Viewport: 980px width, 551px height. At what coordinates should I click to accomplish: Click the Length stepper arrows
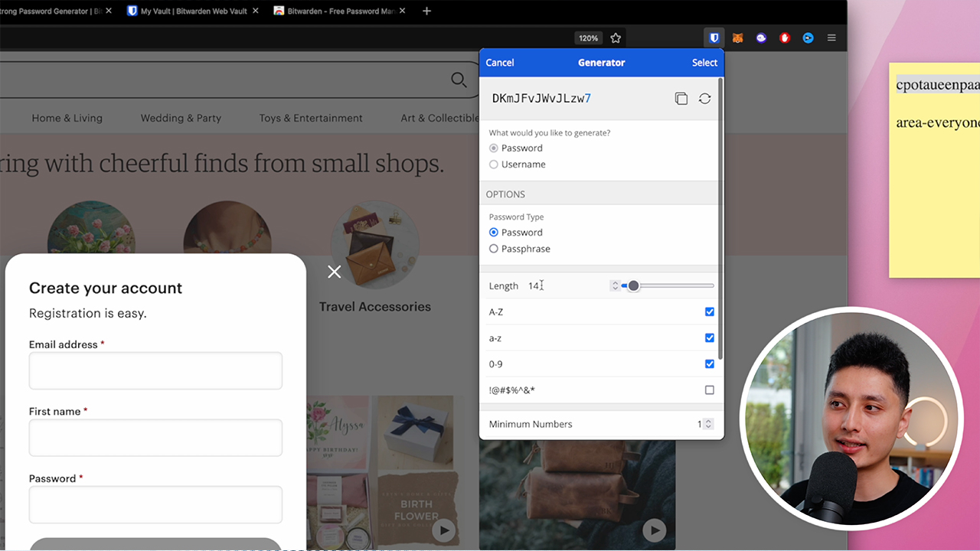point(614,285)
